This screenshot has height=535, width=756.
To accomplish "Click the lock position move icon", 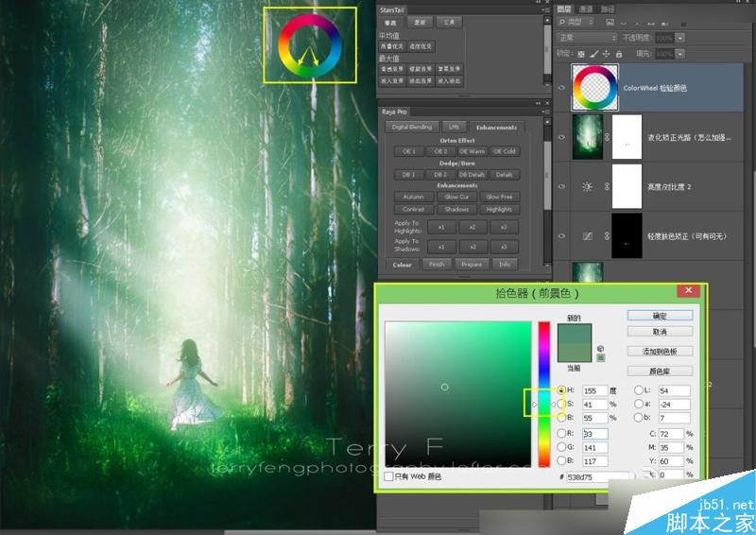I will 606,54.
